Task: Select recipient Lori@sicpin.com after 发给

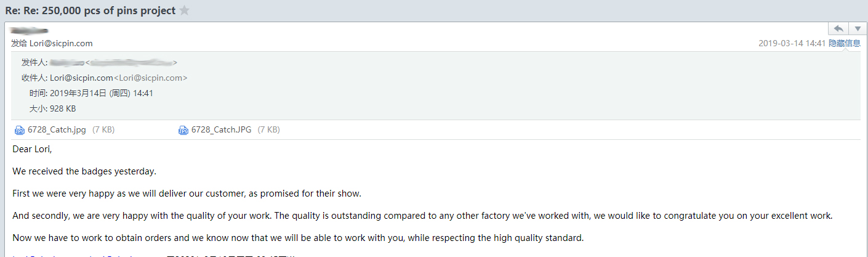Action: [x=61, y=43]
